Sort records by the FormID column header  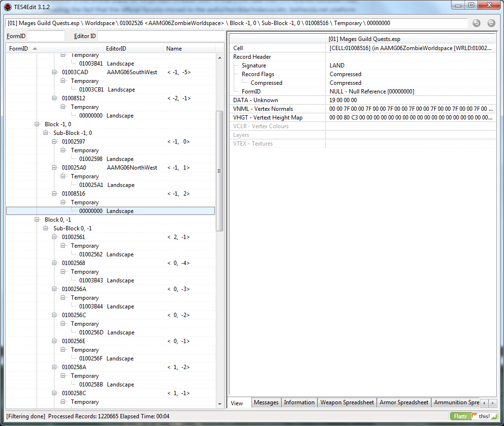(x=19, y=48)
